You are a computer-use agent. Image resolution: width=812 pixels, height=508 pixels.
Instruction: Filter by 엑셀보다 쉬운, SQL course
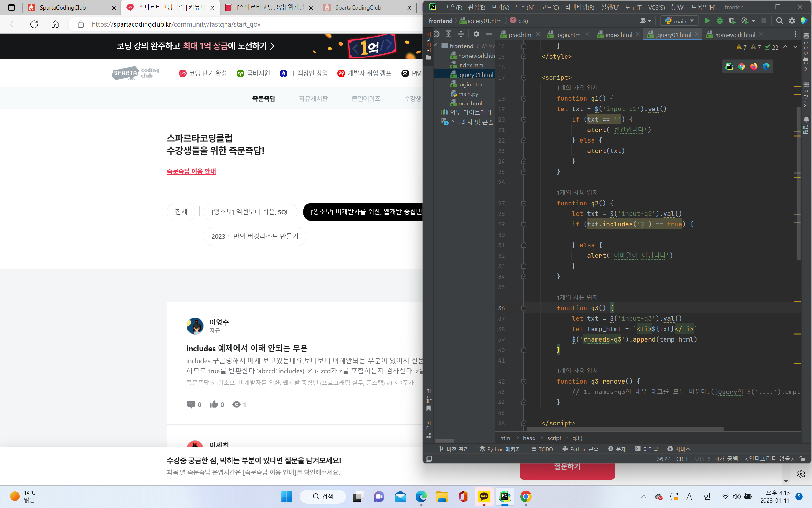click(x=250, y=212)
